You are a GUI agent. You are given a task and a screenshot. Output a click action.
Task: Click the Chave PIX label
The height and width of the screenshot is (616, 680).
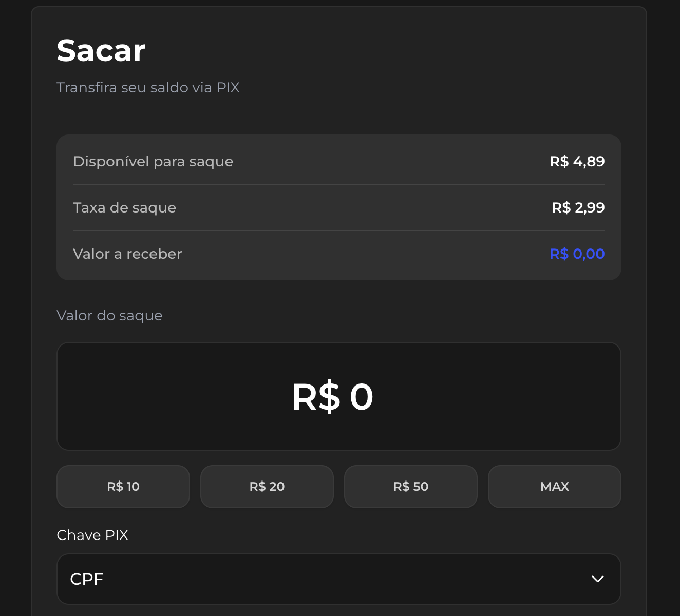tap(92, 535)
